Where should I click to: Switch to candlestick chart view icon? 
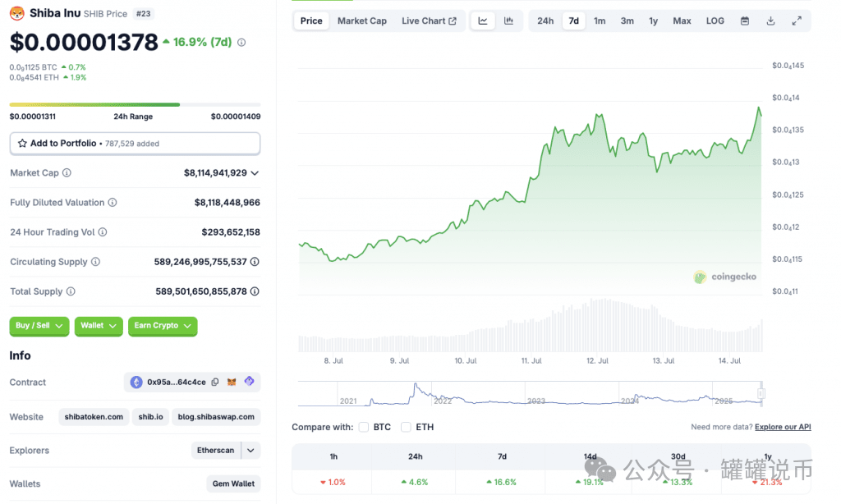tap(508, 21)
